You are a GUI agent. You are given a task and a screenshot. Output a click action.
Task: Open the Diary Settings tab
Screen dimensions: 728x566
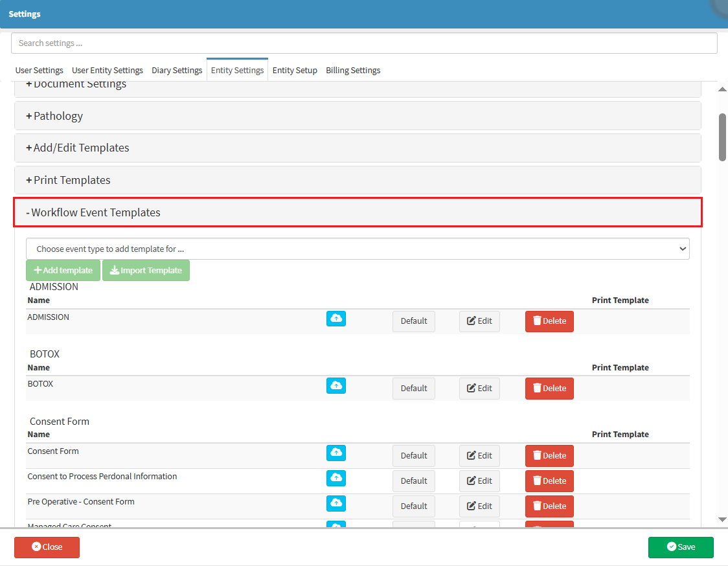(x=177, y=71)
